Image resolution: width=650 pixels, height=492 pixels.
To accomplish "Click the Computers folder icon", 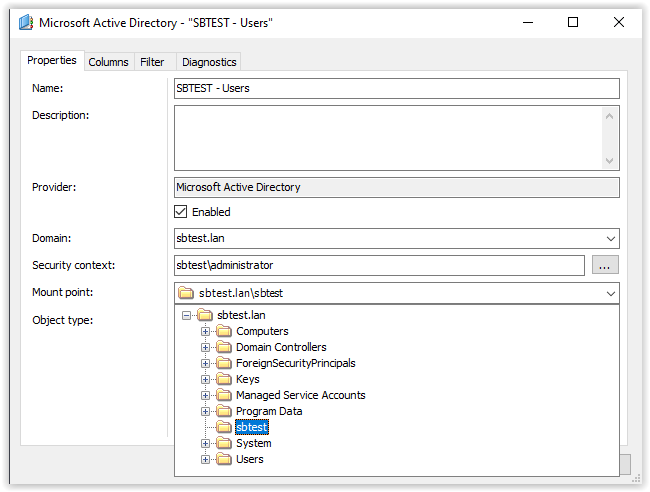I will coord(224,331).
